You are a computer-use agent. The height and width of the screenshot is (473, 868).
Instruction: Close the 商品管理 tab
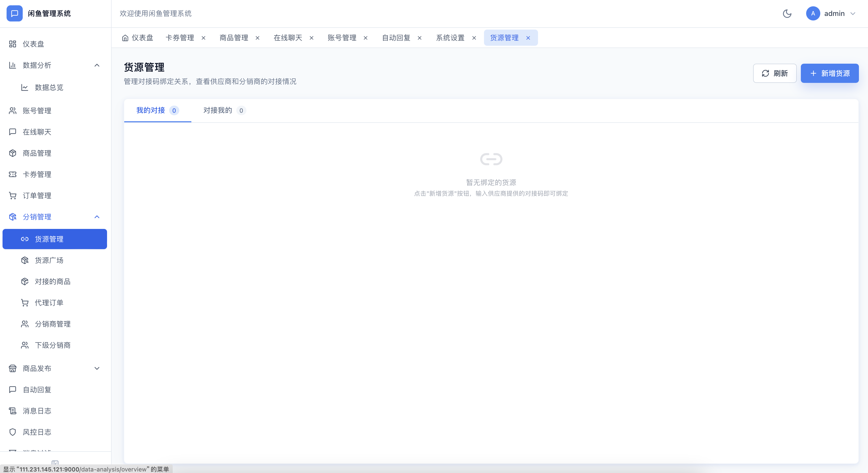tap(258, 38)
